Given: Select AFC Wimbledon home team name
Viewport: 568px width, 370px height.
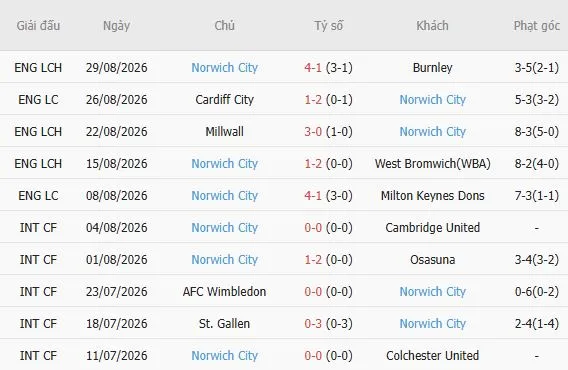Looking at the screenshot, I should click(x=224, y=291).
